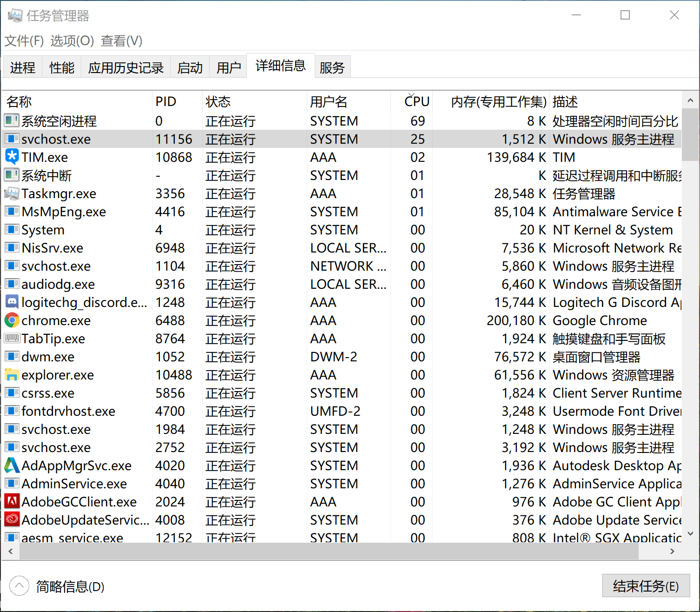Click the TIM.exe process icon
Viewport: 700px width, 612px height.
click(x=12, y=157)
